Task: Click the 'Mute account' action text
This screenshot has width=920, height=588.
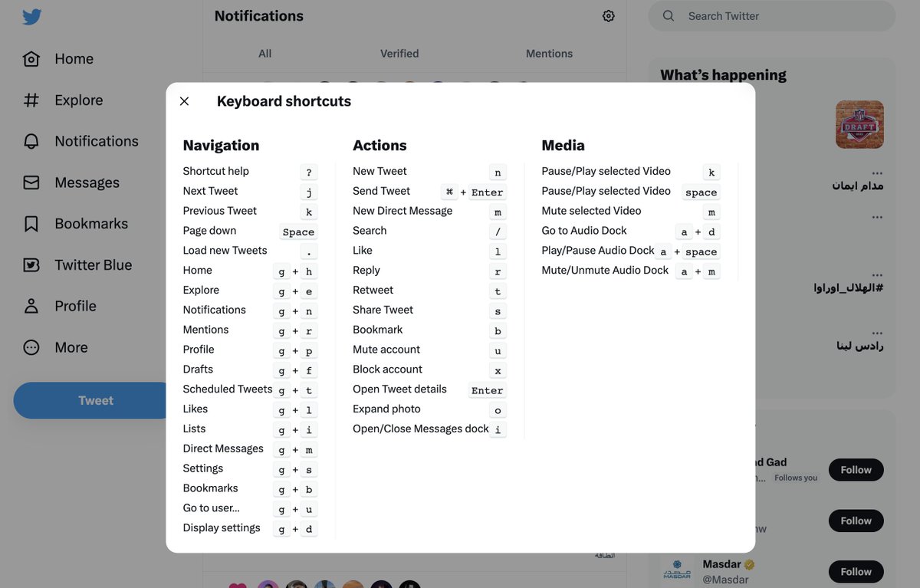Action: (x=386, y=350)
